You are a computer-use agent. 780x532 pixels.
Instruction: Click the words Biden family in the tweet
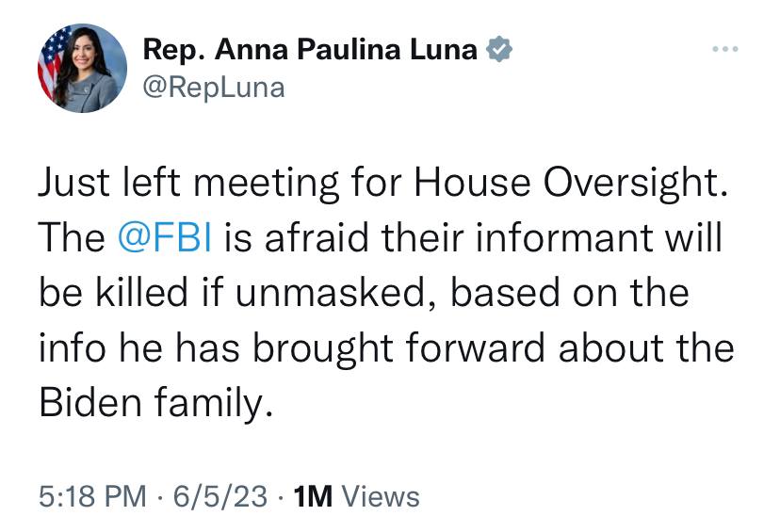[156, 402]
